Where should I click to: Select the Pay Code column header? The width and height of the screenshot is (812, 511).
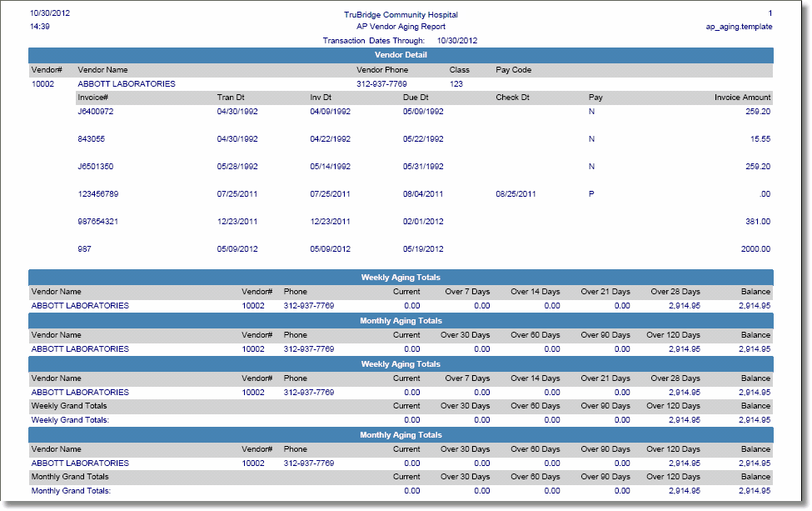(513, 70)
